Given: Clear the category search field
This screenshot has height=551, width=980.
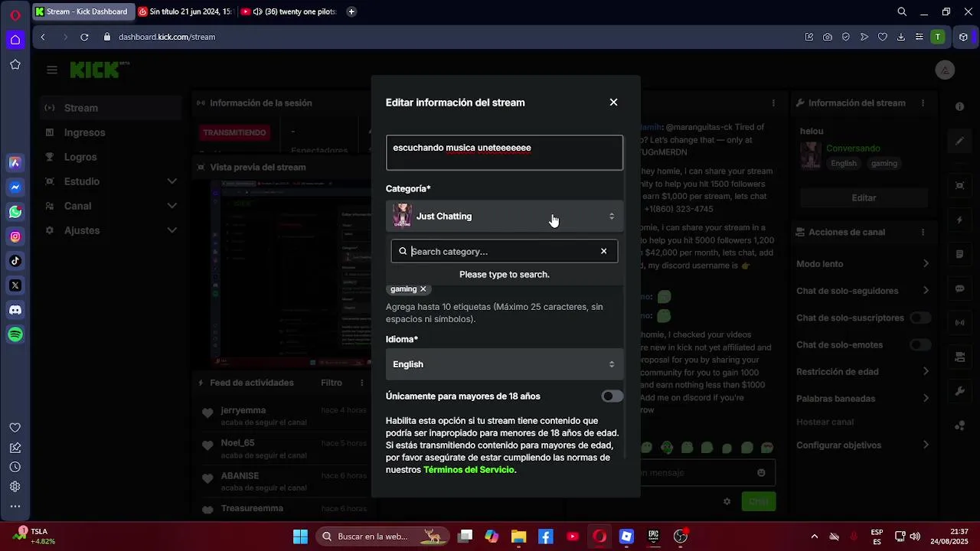Looking at the screenshot, I should coord(603,251).
